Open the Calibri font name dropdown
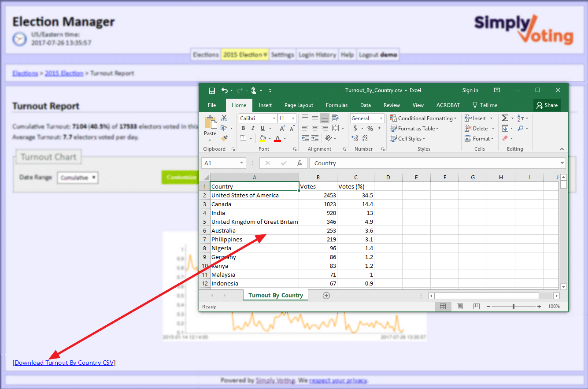Viewport: 588px width, 389px height. pyautogui.click(x=274, y=118)
